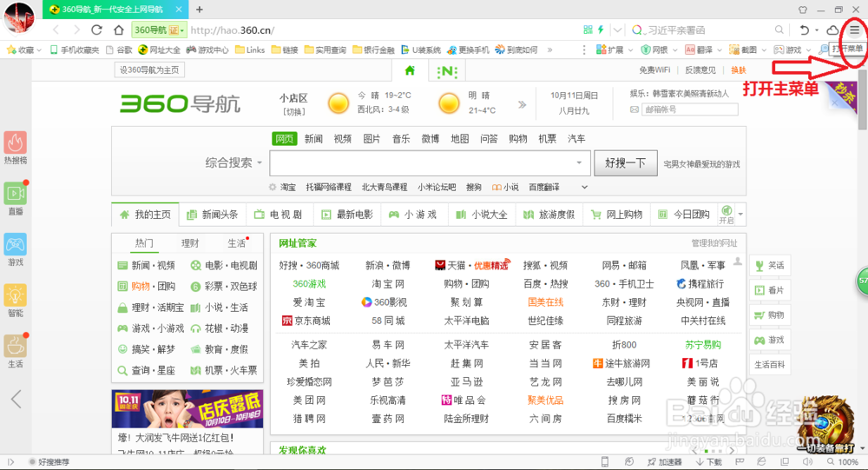This screenshot has height=470, width=868.
Task: Click the cloud sync icon
Action: [x=832, y=30]
